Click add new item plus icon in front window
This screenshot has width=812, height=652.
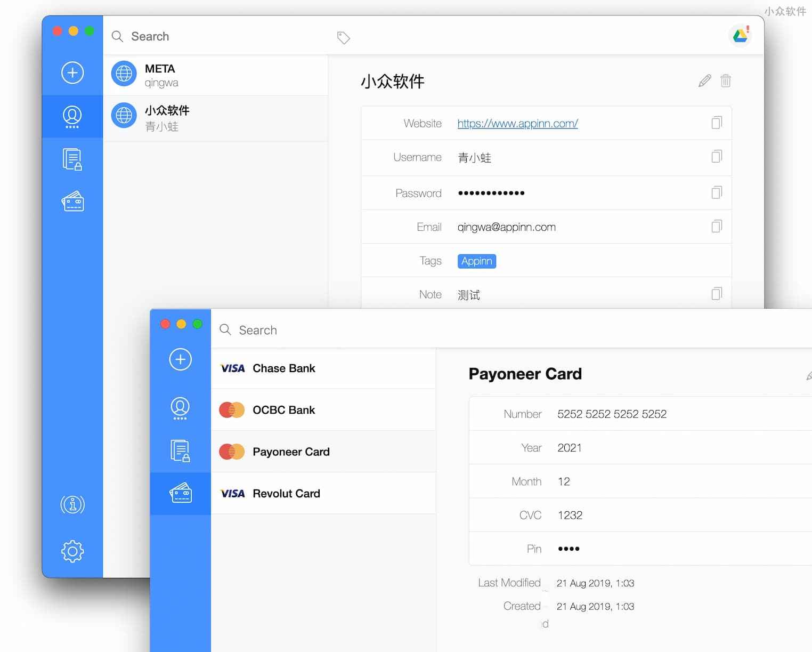(181, 359)
